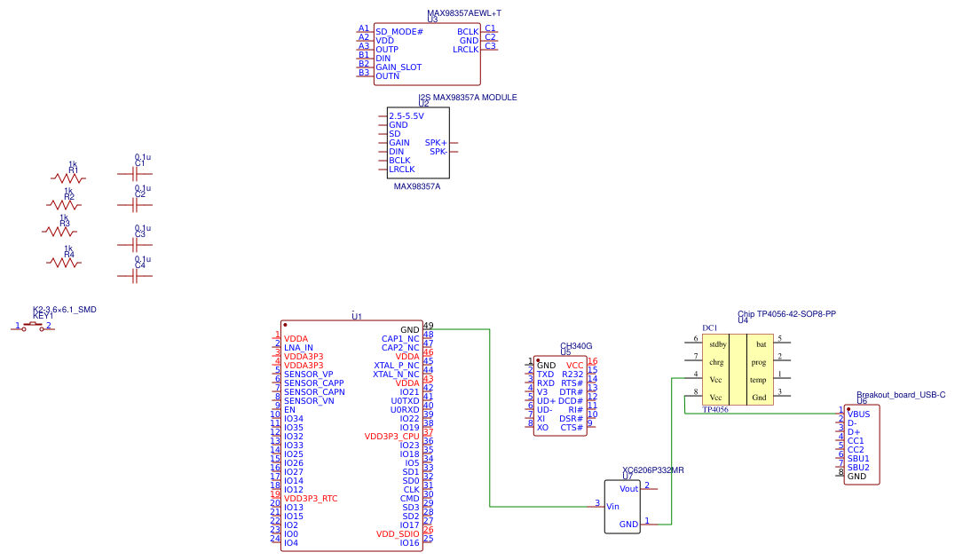The image size is (955, 560).
Task: Click the CC1 pin label on U6
Action: click(x=856, y=441)
